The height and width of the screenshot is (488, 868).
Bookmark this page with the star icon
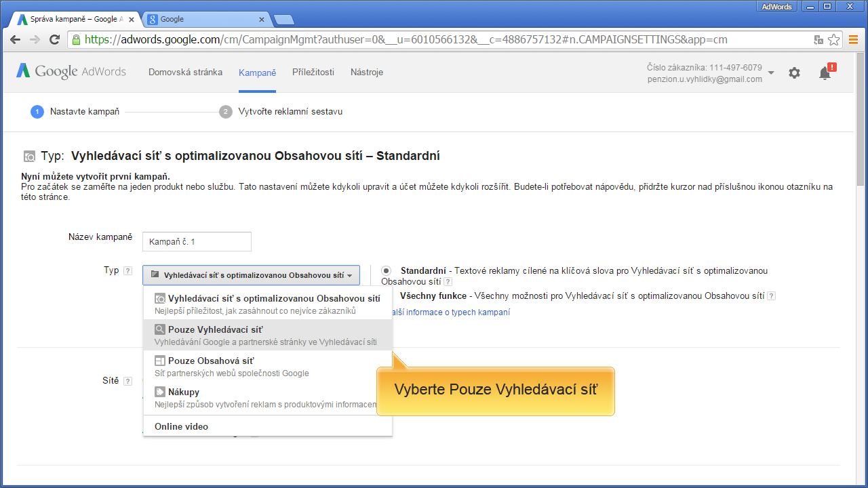(834, 39)
